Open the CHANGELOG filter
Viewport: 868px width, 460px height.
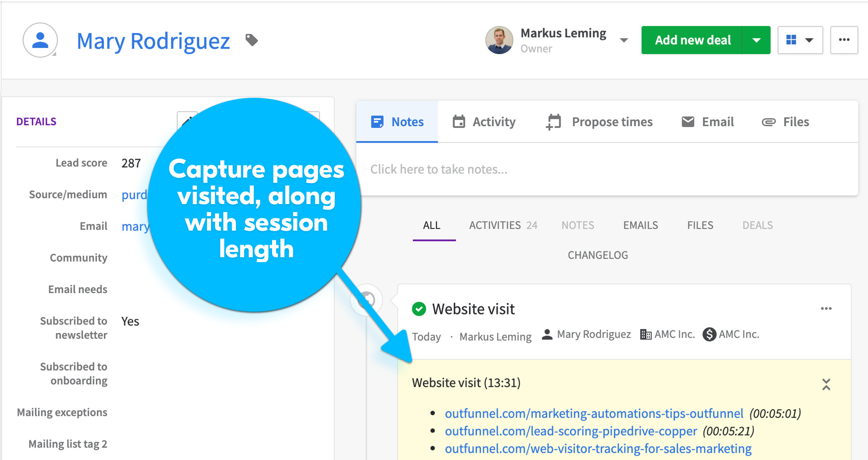[598, 255]
